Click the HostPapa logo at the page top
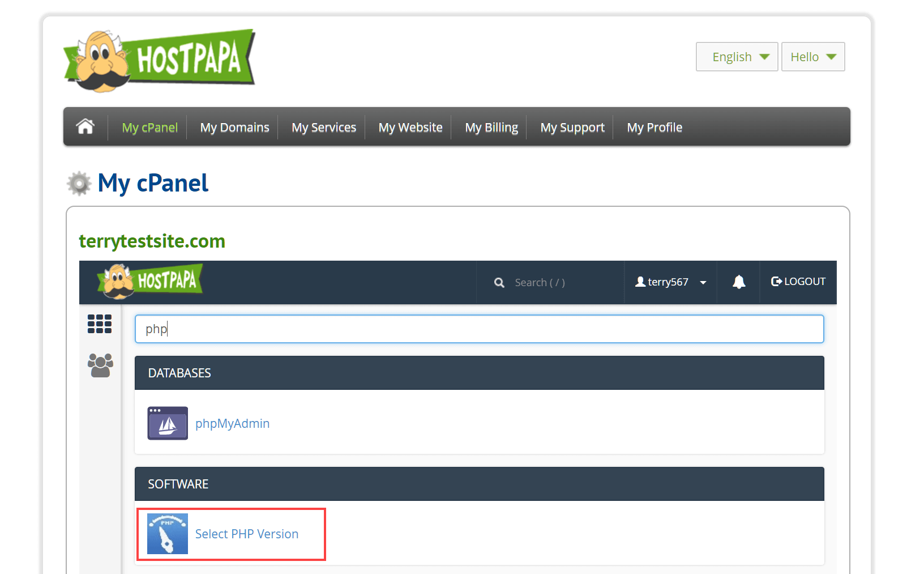924x574 pixels. pos(160,61)
